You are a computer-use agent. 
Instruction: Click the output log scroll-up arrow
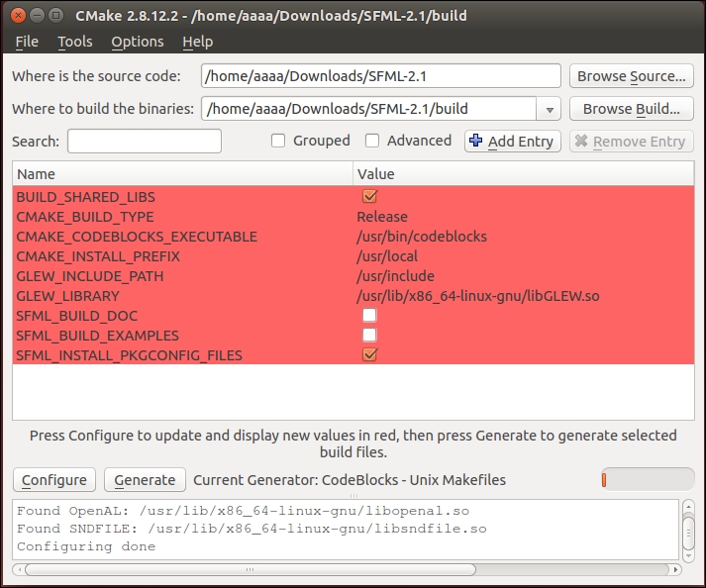pyautogui.click(x=688, y=507)
